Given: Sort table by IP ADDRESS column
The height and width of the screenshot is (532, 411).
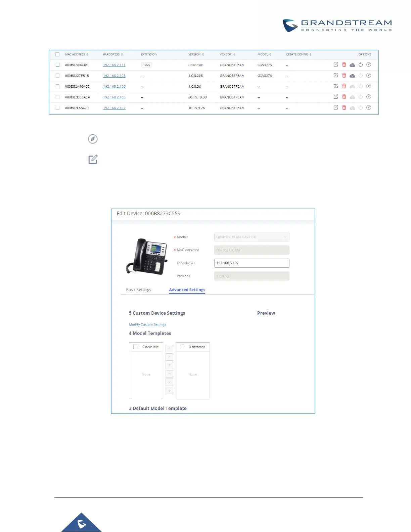Looking at the screenshot, I should 113,54.
